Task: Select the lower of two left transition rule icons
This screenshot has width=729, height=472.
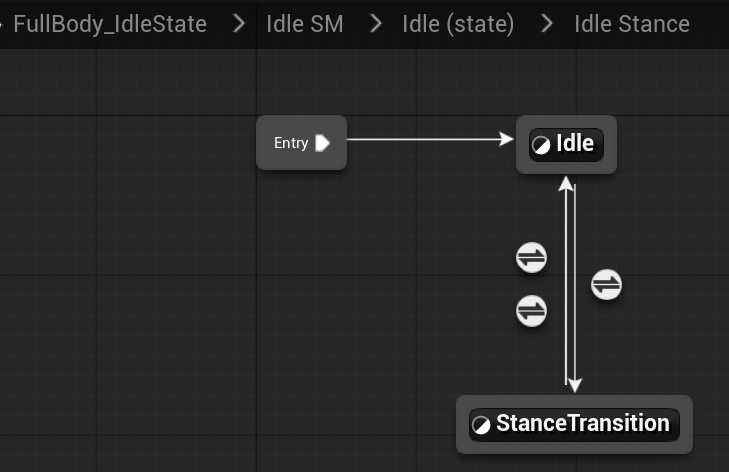Action: [x=531, y=311]
